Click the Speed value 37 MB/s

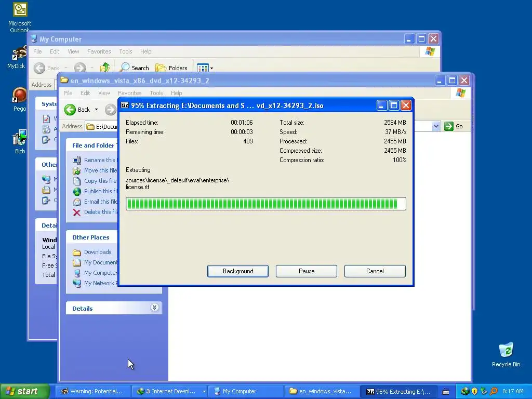click(395, 132)
